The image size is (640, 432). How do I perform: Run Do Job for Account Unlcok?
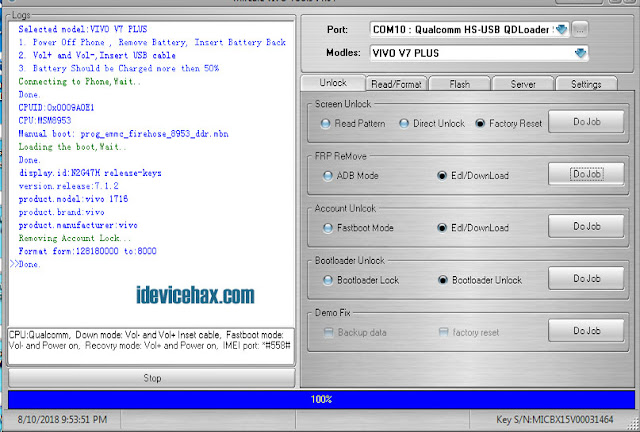tap(586, 226)
